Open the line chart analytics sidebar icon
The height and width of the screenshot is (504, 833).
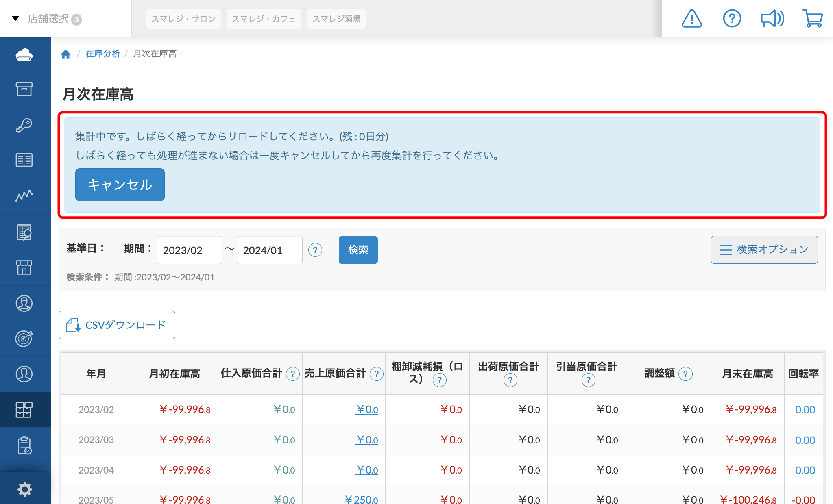24,196
